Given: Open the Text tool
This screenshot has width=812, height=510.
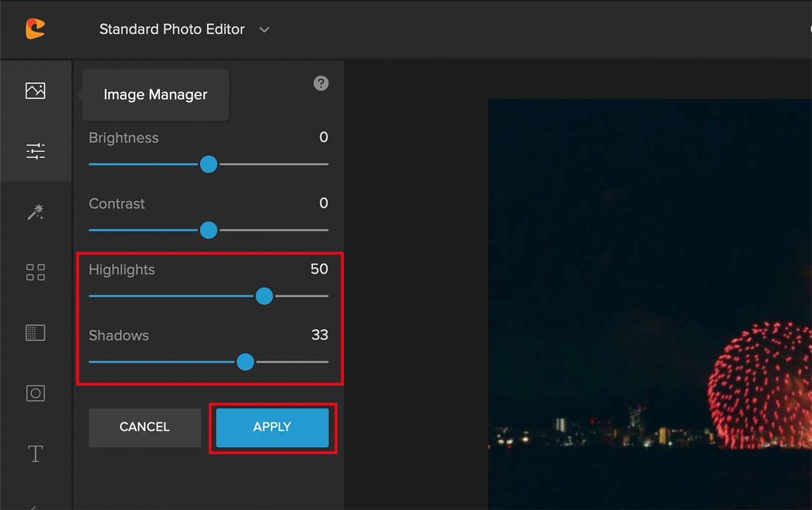Looking at the screenshot, I should point(36,454).
